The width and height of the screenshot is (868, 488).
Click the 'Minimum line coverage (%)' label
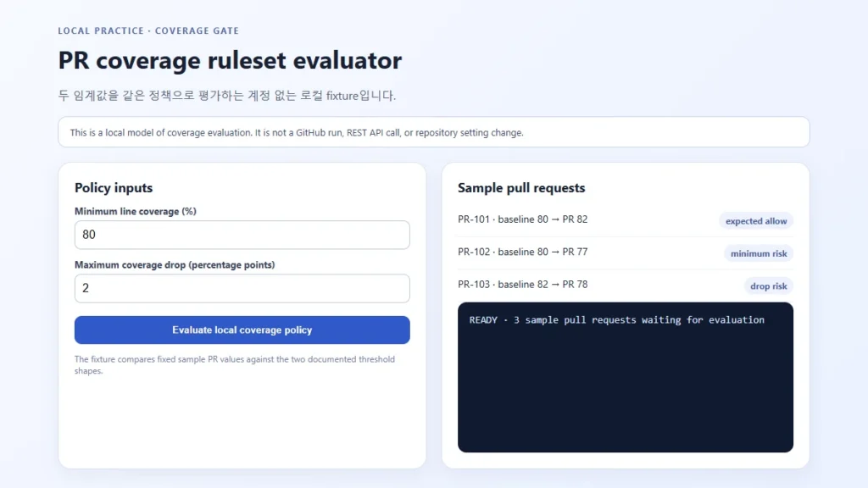[x=136, y=211]
